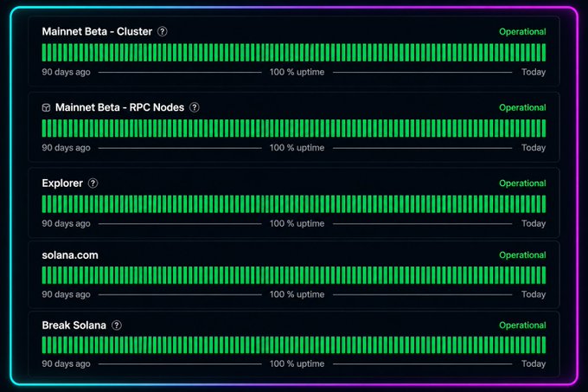Click '90 days ago' under Explorer
The height and width of the screenshot is (392, 588).
pos(66,223)
